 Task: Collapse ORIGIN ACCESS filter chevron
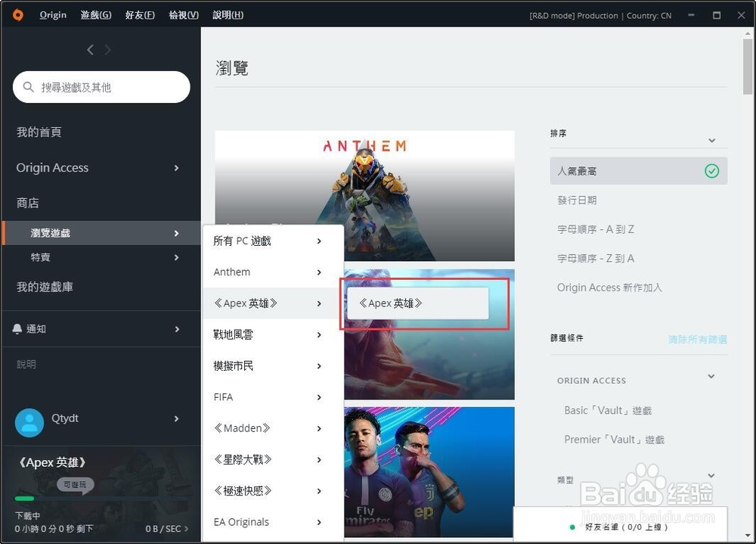711,376
